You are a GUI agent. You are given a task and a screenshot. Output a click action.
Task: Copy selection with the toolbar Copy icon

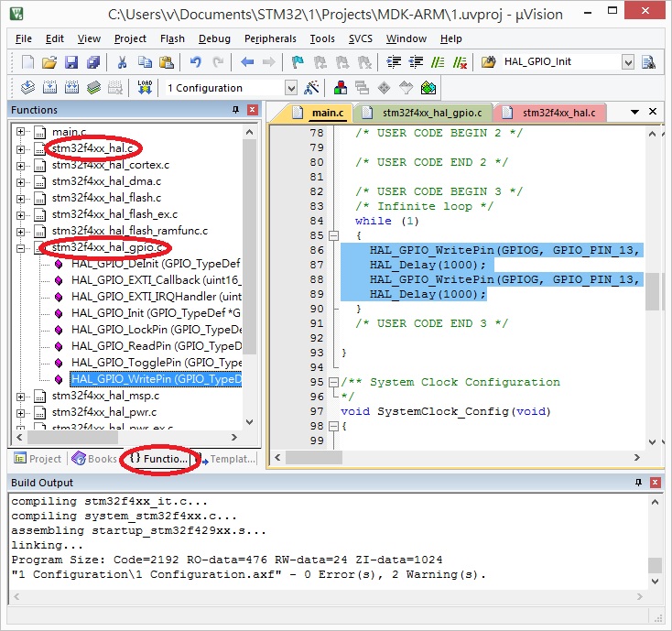(145, 62)
